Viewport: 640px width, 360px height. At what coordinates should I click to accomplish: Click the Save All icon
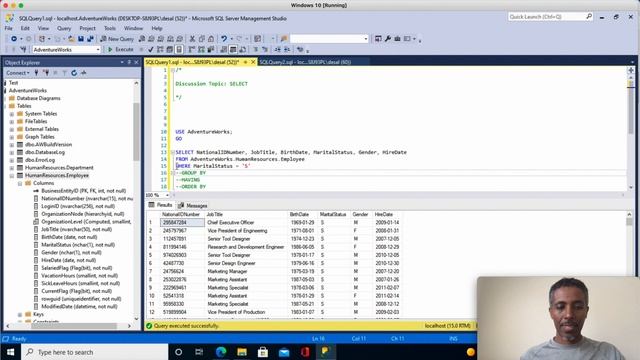coord(90,39)
